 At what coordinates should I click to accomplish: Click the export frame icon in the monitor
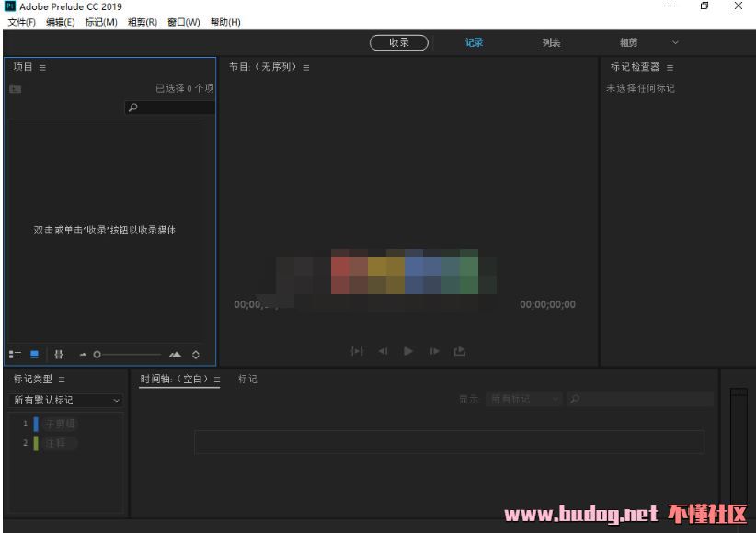460,351
